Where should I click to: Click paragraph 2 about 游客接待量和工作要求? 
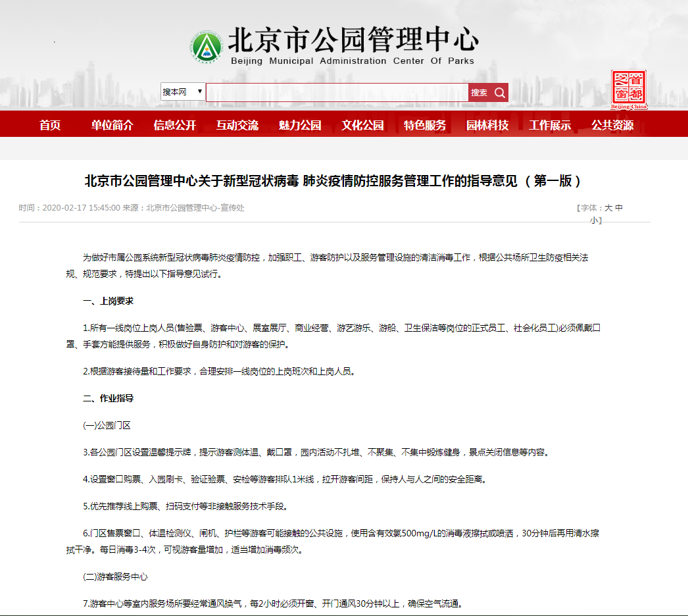(x=218, y=371)
